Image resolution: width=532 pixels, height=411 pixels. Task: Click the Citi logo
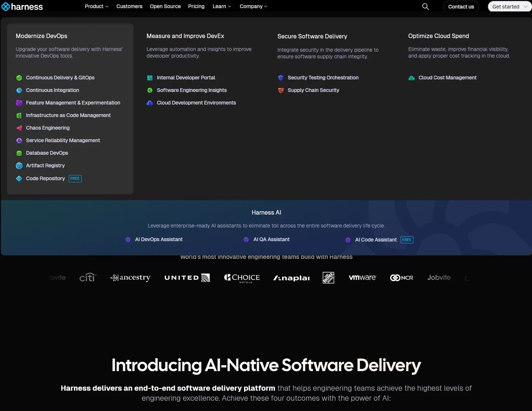coord(88,277)
